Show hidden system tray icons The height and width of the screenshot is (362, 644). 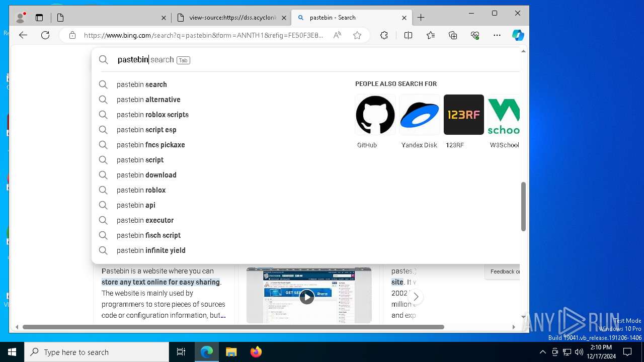[x=542, y=352]
